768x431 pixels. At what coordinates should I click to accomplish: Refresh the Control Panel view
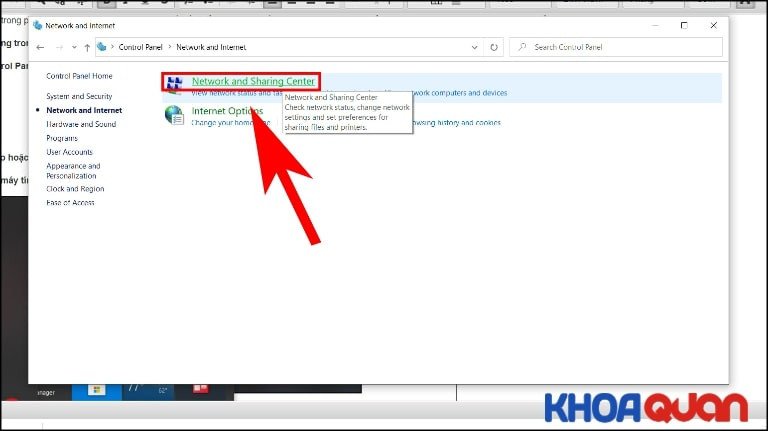pyautogui.click(x=494, y=47)
